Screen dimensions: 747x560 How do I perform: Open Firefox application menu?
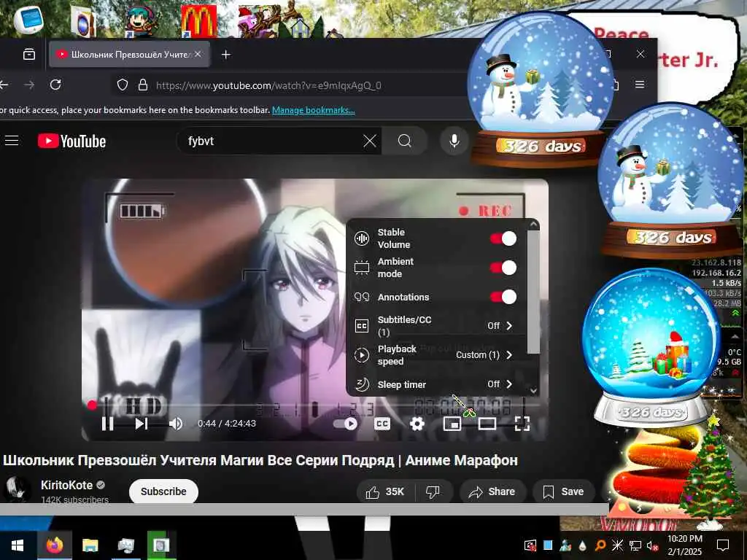pyautogui.click(x=640, y=85)
